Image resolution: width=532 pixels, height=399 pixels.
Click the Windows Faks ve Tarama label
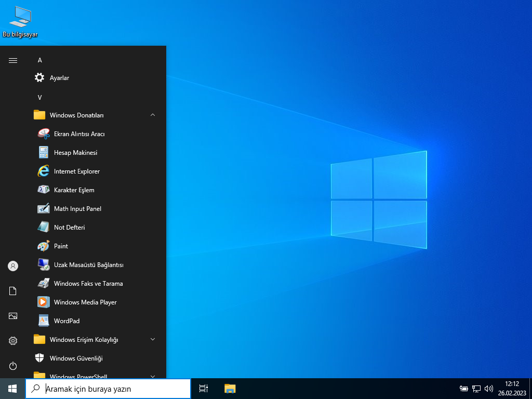pyautogui.click(x=88, y=283)
